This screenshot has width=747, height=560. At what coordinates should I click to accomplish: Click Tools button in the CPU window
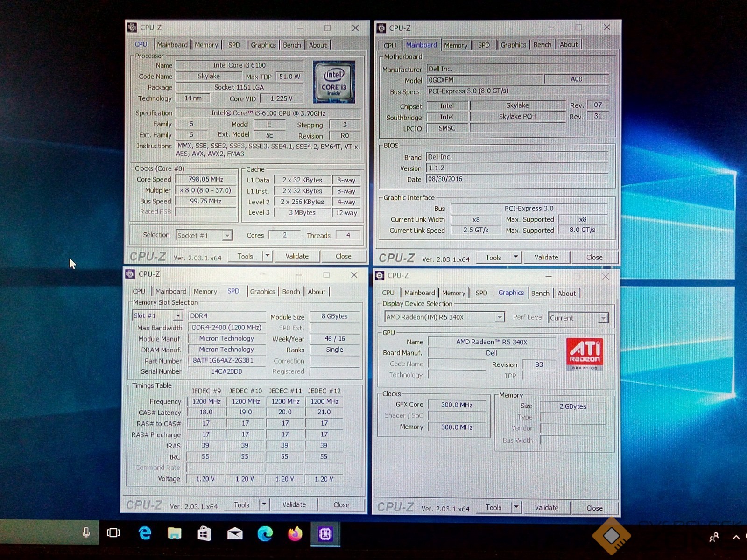[x=245, y=256]
